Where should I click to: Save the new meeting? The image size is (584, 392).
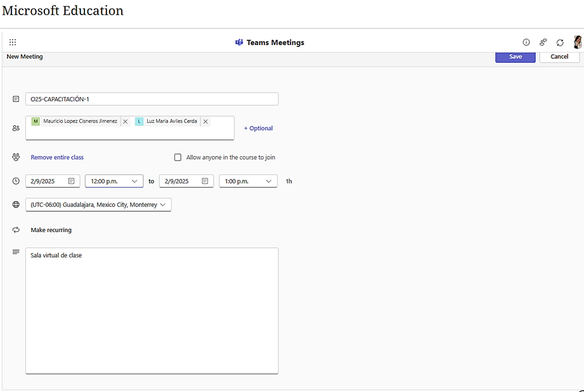pos(515,56)
